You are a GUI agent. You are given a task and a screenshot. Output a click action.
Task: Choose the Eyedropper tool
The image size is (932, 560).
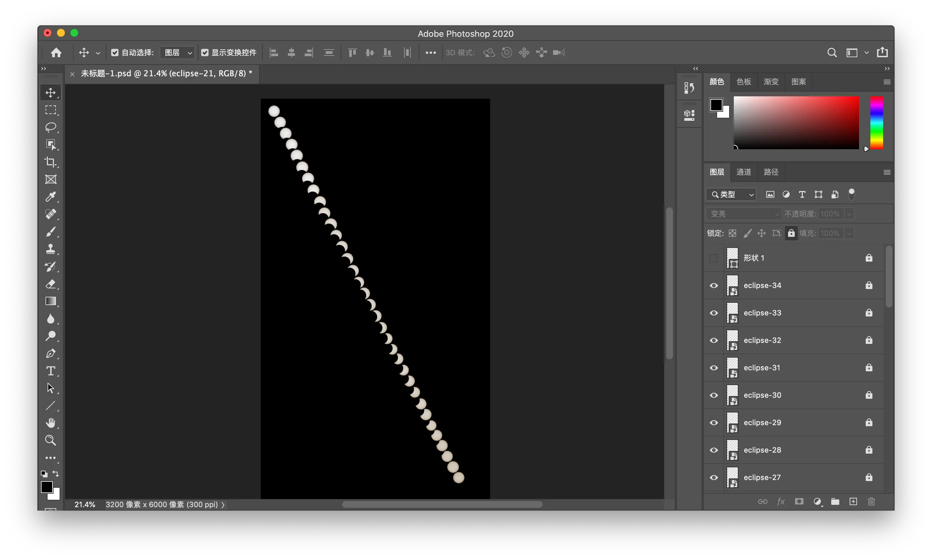[51, 197]
